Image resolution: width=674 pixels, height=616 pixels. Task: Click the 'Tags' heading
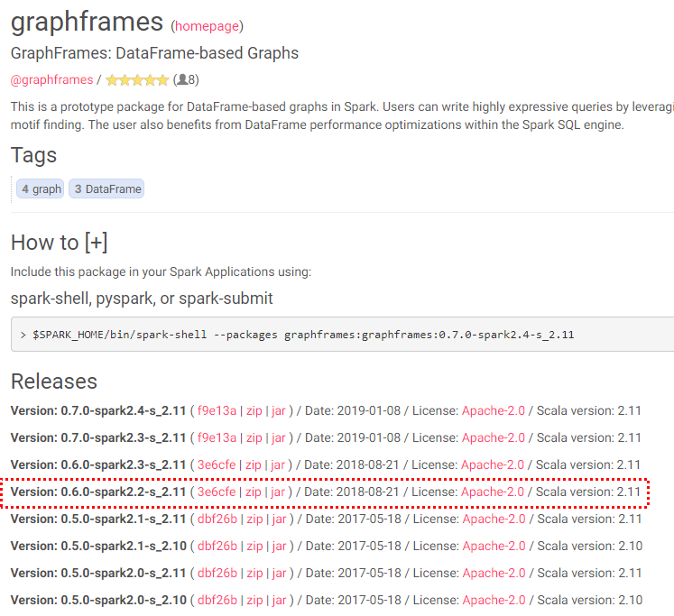tap(33, 155)
